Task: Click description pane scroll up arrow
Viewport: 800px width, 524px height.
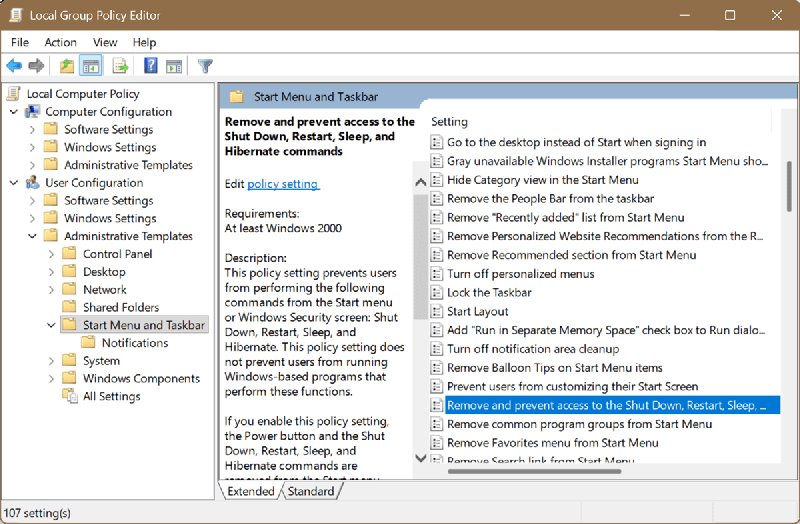Action: (x=420, y=182)
